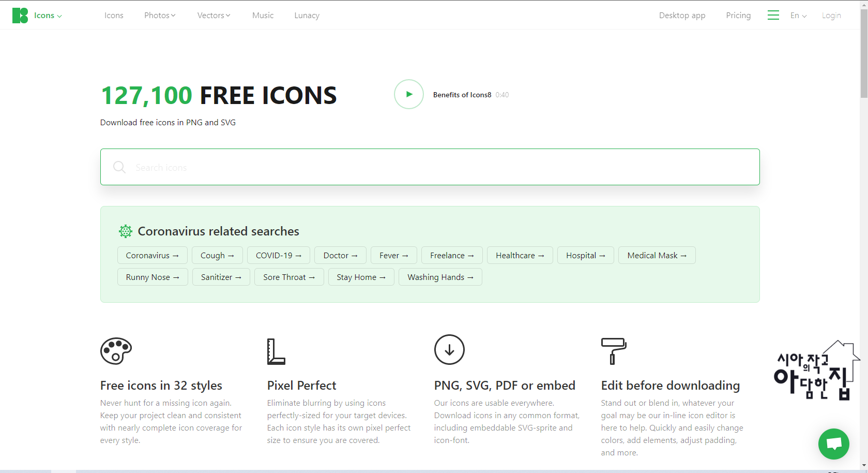Screen dimensions: 868x473
Task: Open the Pricing page
Action: pos(738,16)
